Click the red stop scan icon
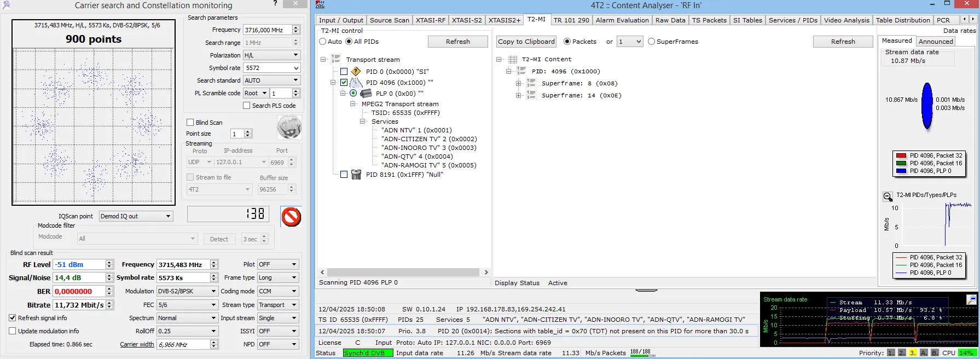 [291, 217]
